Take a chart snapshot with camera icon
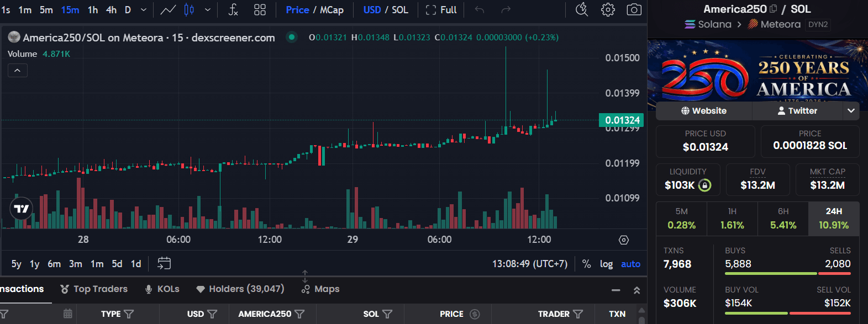 (x=634, y=10)
